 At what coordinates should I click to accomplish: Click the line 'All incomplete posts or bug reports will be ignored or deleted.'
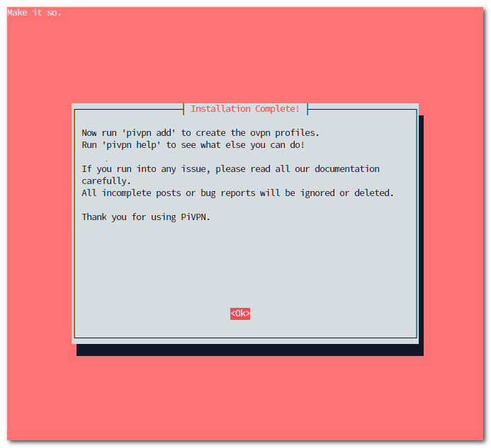[x=237, y=193]
